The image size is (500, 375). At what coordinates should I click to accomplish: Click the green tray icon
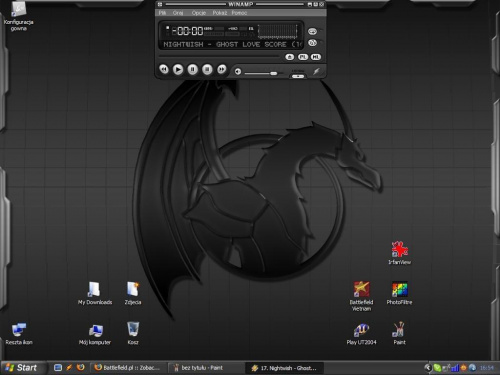(437, 368)
